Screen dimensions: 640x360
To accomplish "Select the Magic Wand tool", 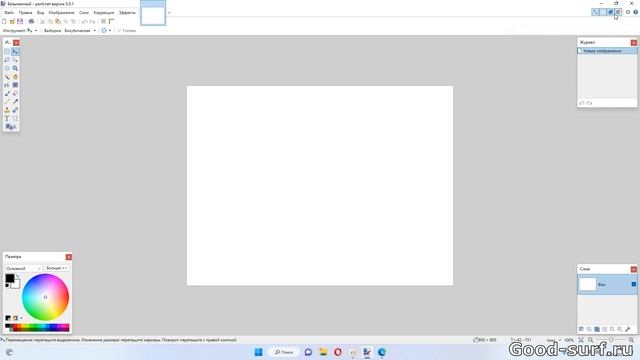I will point(7,77).
